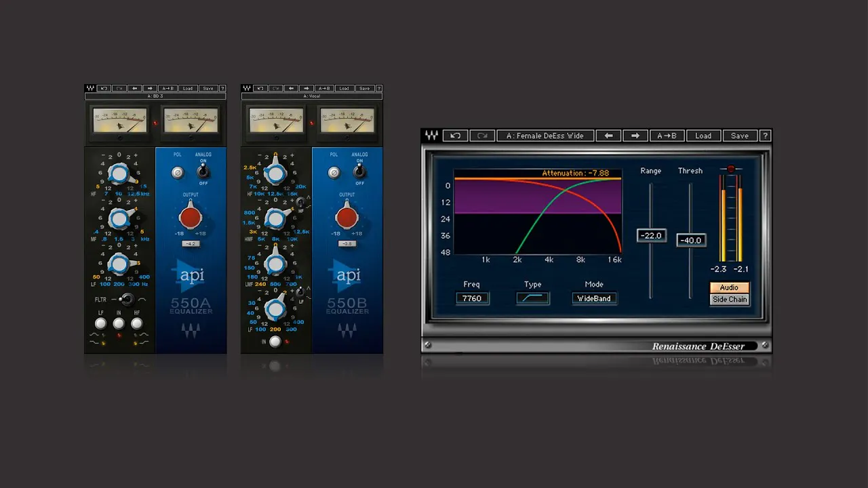Click the DeEsser Side Chain button
The image size is (868, 488).
point(730,299)
